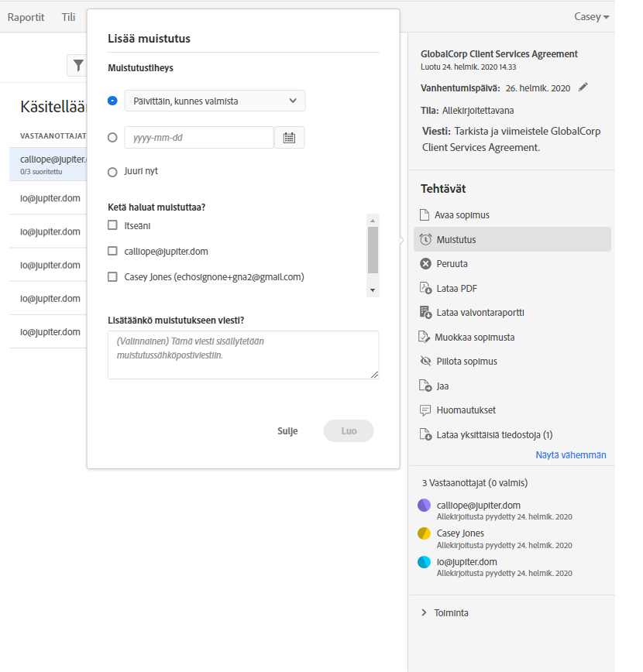The width and height of the screenshot is (643, 672).
Task: Select the Juuri nyt radio button
Action: click(113, 172)
